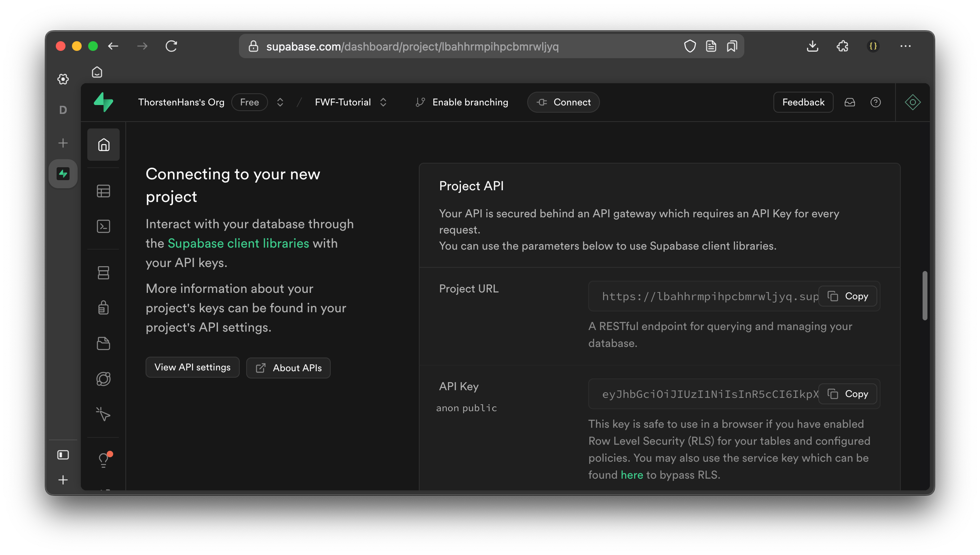Click the page vertical scrollbar thumb
Viewport: 980px width, 555px height.
click(x=925, y=296)
